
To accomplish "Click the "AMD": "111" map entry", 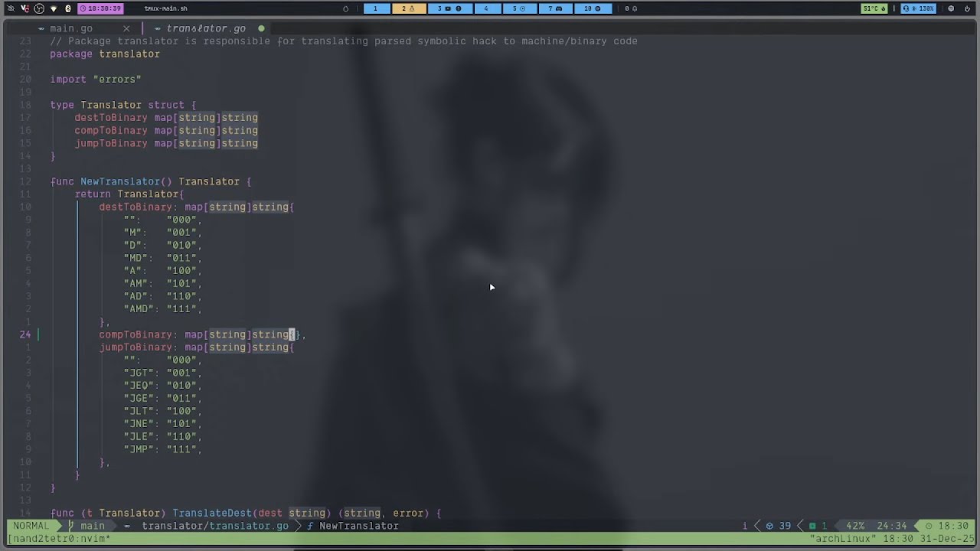I will pyautogui.click(x=163, y=308).
